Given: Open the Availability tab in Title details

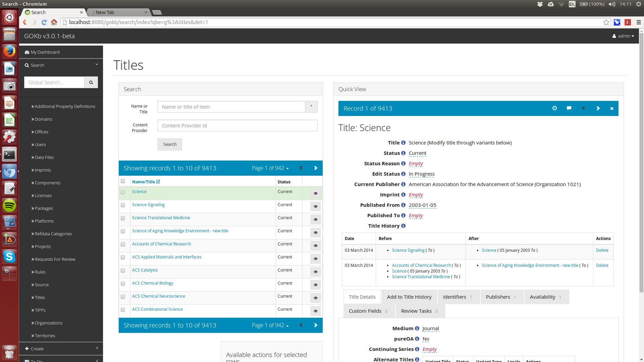Looking at the screenshot, I should click(x=545, y=297).
